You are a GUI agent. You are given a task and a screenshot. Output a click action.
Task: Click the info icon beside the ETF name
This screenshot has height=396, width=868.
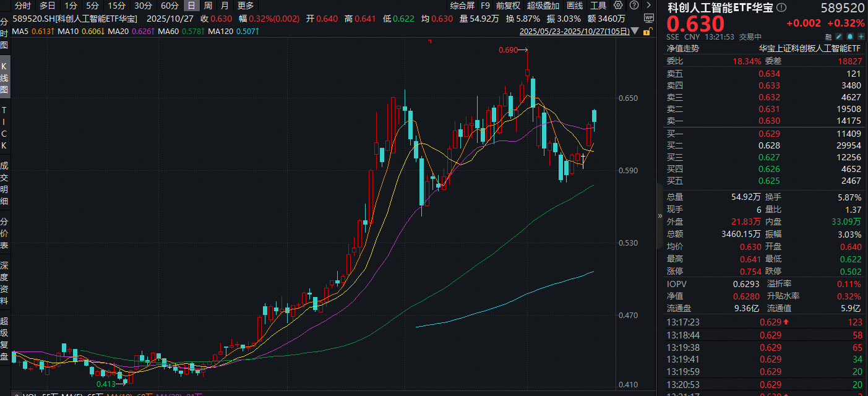[x=781, y=7]
